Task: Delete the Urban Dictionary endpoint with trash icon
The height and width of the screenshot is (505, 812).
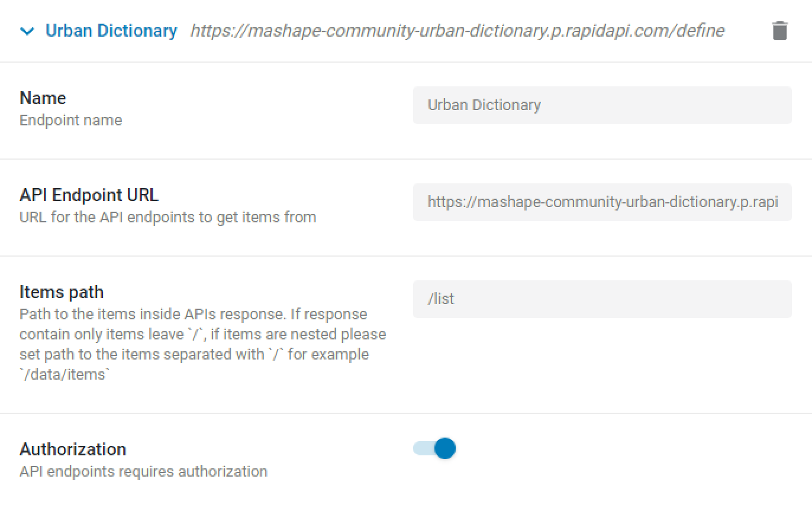Action: (780, 31)
